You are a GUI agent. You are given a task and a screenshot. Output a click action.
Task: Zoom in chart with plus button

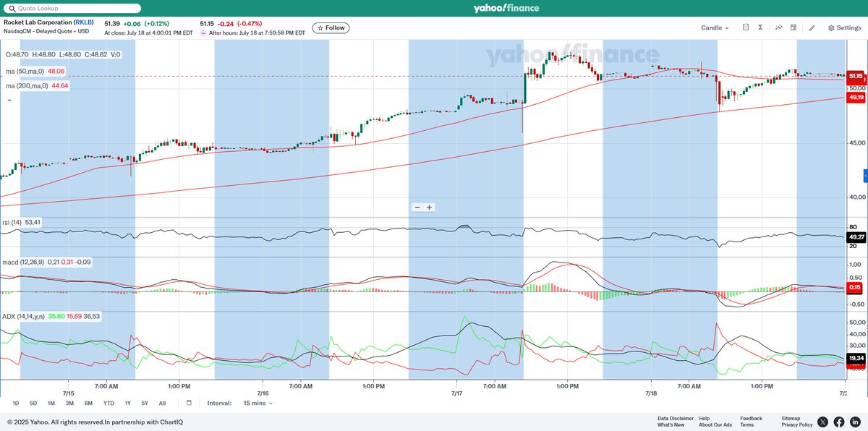click(x=429, y=208)
